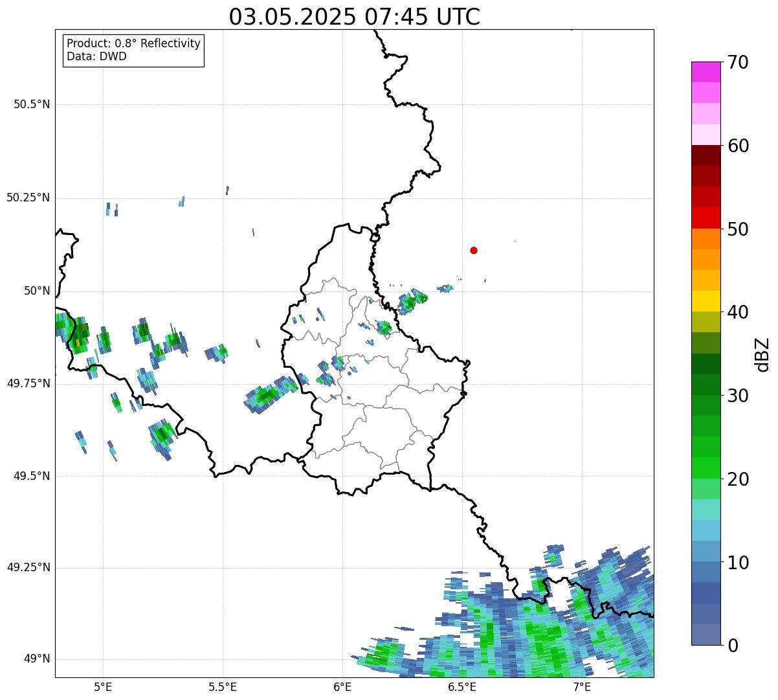The image size is (778, 700).
Task: Click the Product: 0.8° Reflectivity label
Action: [134, 43]
